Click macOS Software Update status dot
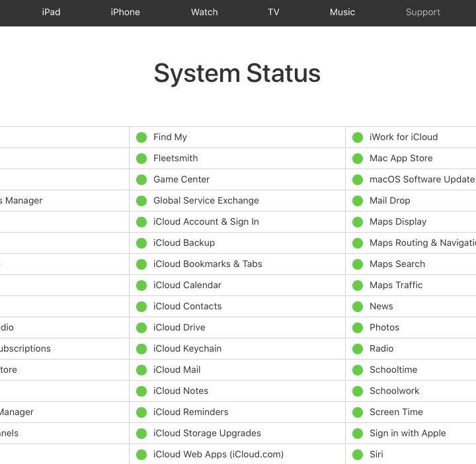Viewport: 476px width, 464px height. (358, 180)
